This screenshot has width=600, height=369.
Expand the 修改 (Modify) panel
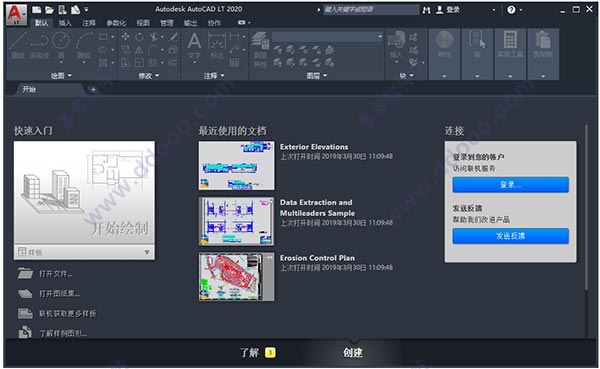[148, 76]
